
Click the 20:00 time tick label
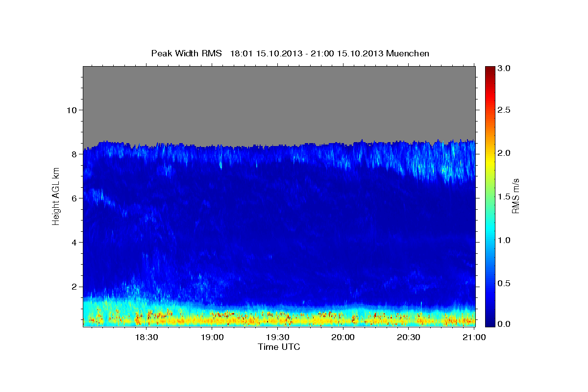pyautogui.click(x=343, y=338)
